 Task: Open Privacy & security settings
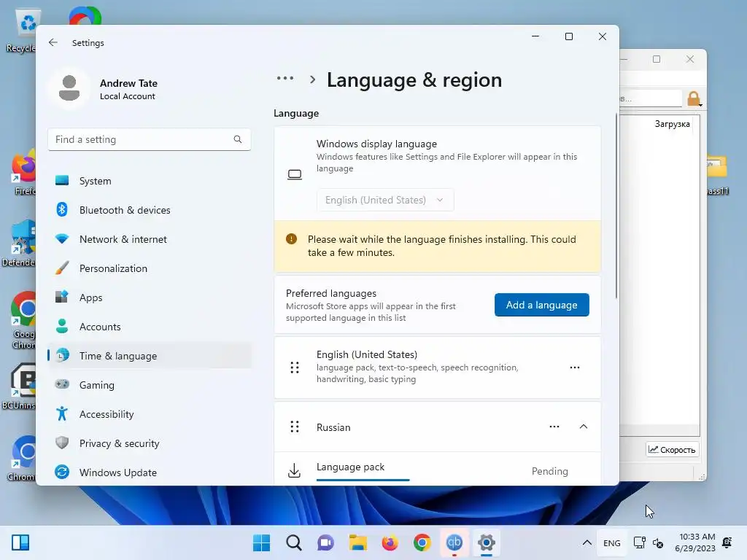[x=149, y=443]
